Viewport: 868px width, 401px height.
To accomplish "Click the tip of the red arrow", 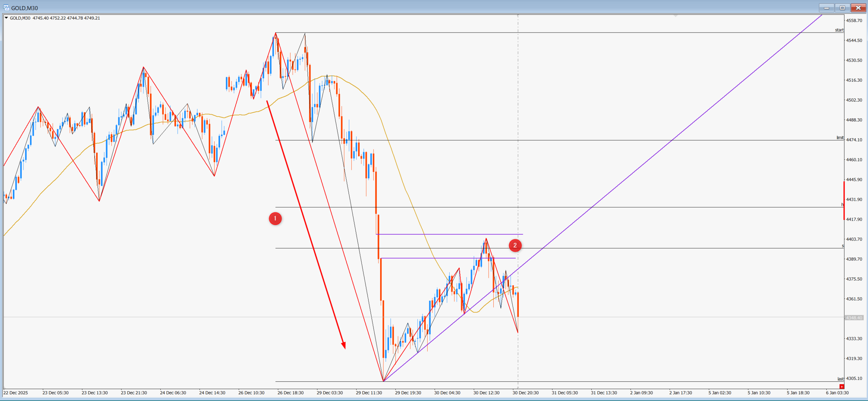I will coord(344,347).
